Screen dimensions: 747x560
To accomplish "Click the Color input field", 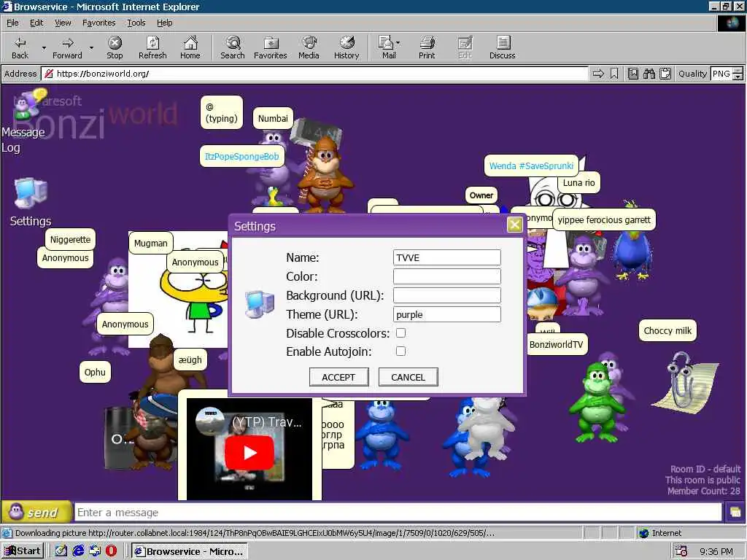I will coord(447,276).
